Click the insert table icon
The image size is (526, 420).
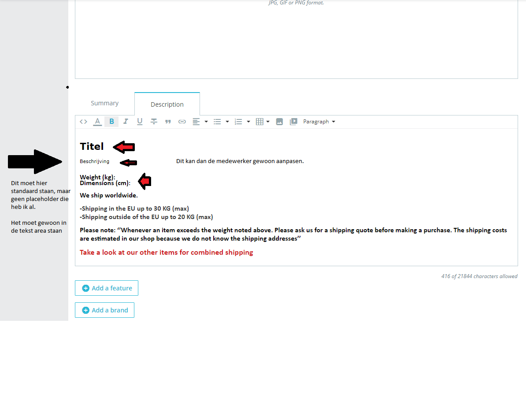pos(259,122)
